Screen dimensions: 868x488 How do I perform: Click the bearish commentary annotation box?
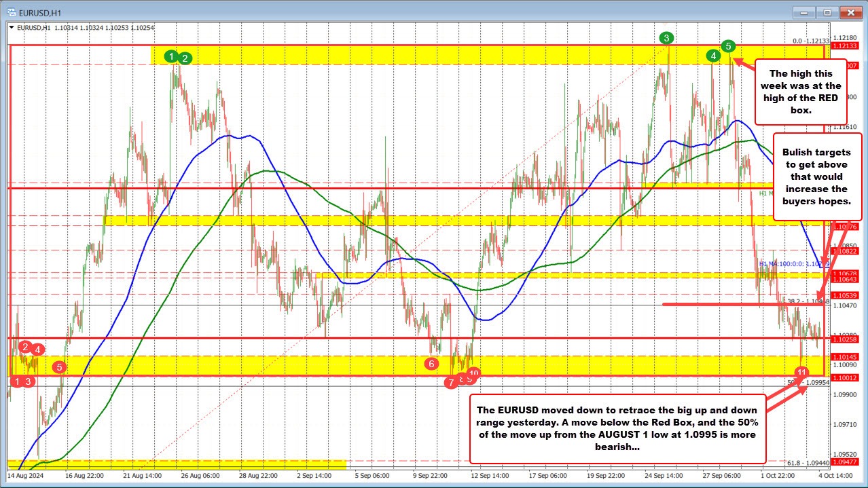[x=617, y=426]
